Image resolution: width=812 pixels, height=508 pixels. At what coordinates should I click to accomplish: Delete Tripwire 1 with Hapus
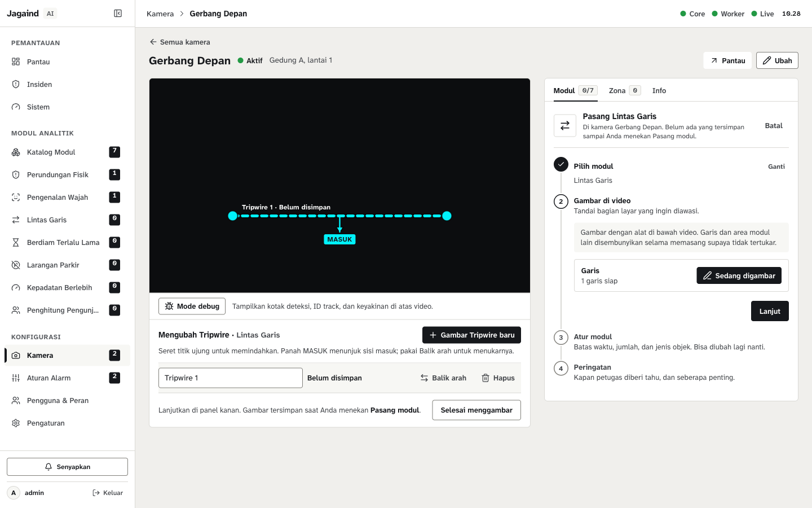point(498,378)
